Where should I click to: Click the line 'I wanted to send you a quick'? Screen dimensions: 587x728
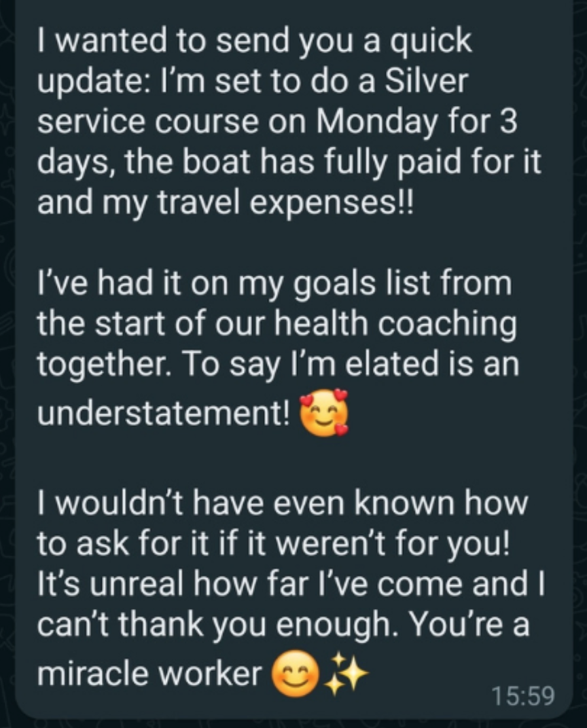click(254, 42)
